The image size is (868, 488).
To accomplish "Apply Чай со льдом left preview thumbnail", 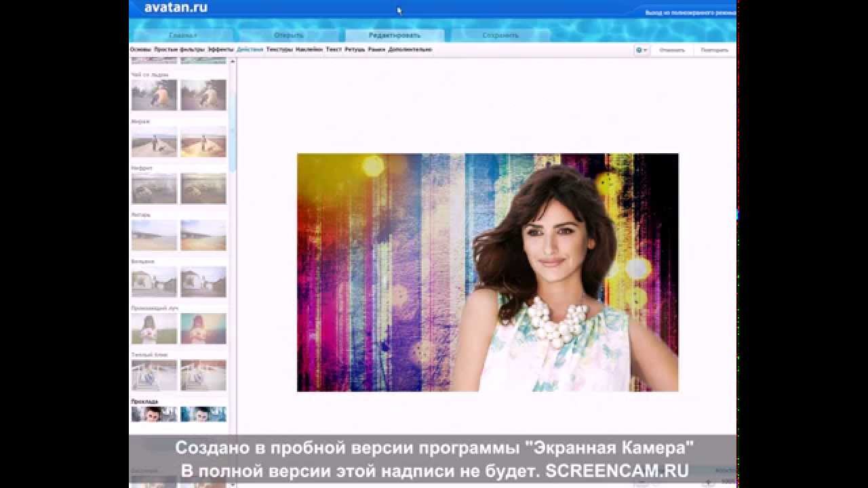I will pos(154,95).
